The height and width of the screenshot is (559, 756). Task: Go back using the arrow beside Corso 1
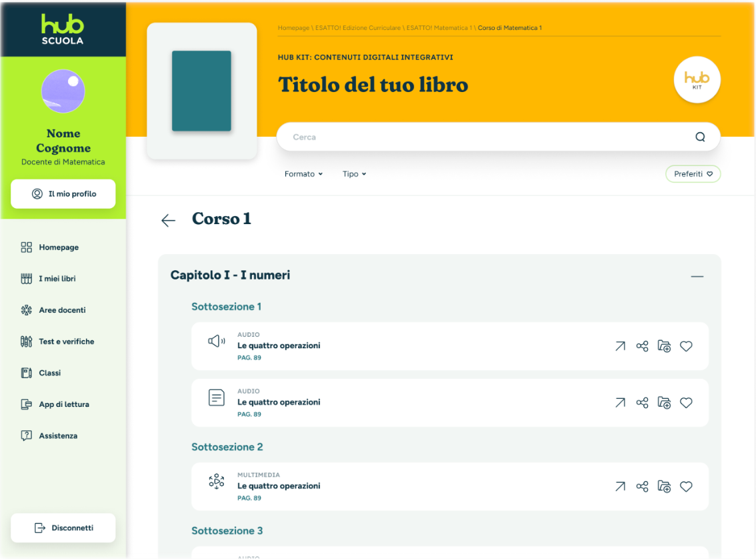[168, 220]
